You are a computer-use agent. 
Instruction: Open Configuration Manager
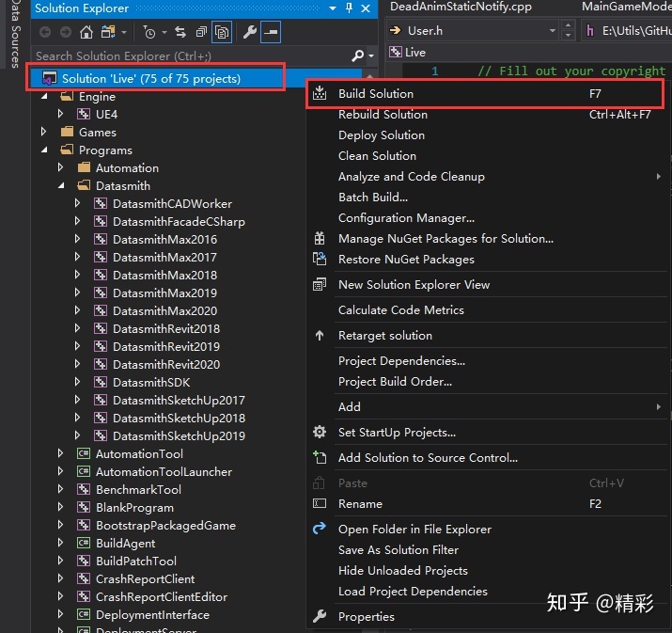(406, 218)
